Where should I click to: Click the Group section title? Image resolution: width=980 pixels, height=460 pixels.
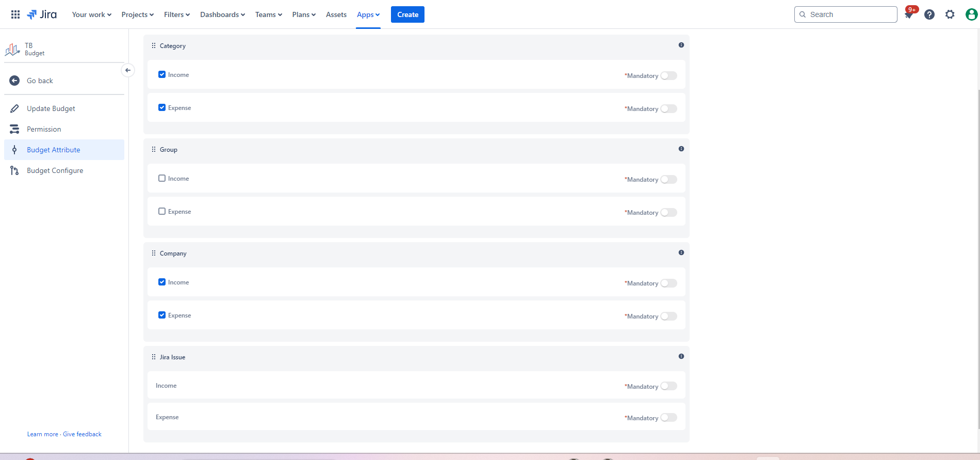[x=169, y=150]
